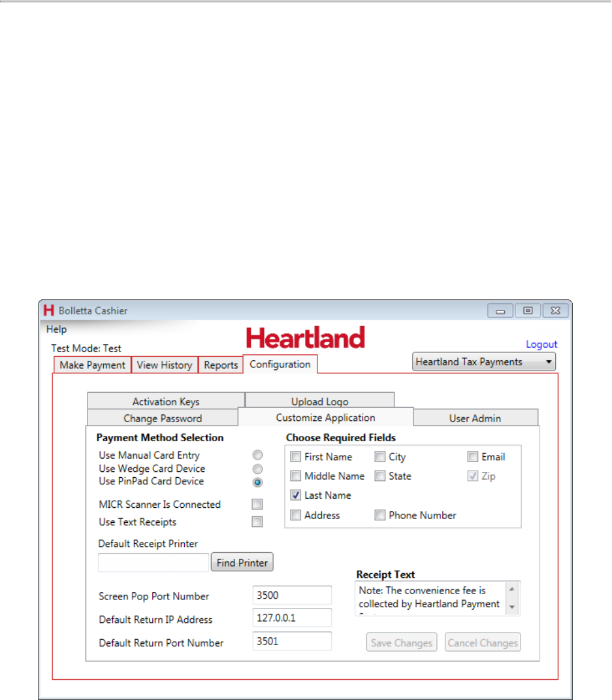This screenshot has width=612, height=700.
Task: Switch to Upload Logo sub-tab
Action: tap(320, 401)
